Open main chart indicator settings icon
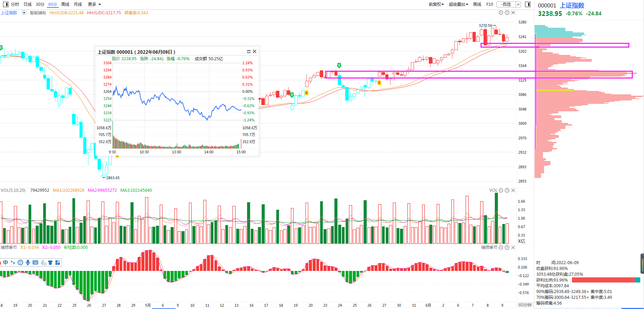Screen dimensions: 644x309 tap(501, 13)
